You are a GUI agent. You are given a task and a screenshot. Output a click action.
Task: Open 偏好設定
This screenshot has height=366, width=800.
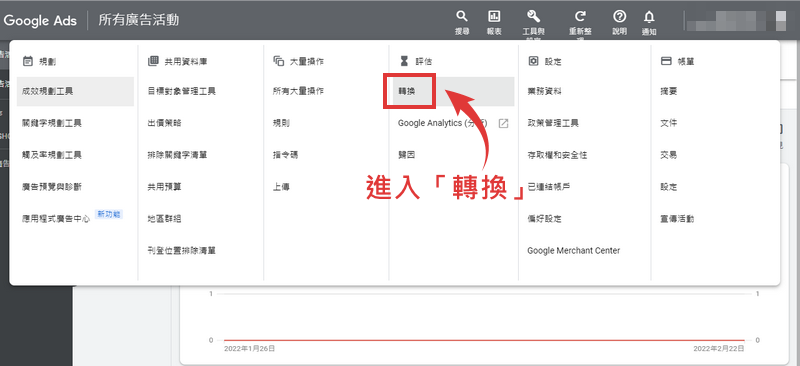coord(545,218)
